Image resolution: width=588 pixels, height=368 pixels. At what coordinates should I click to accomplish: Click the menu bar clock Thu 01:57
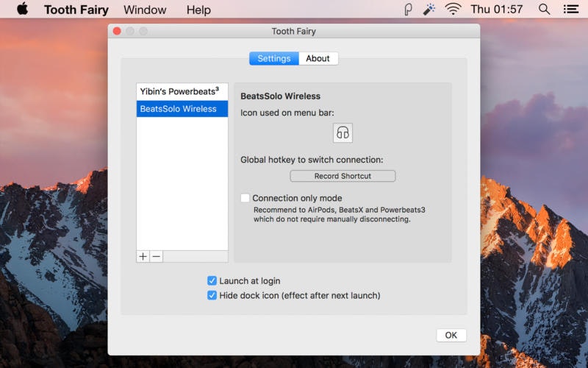[497, 10]
